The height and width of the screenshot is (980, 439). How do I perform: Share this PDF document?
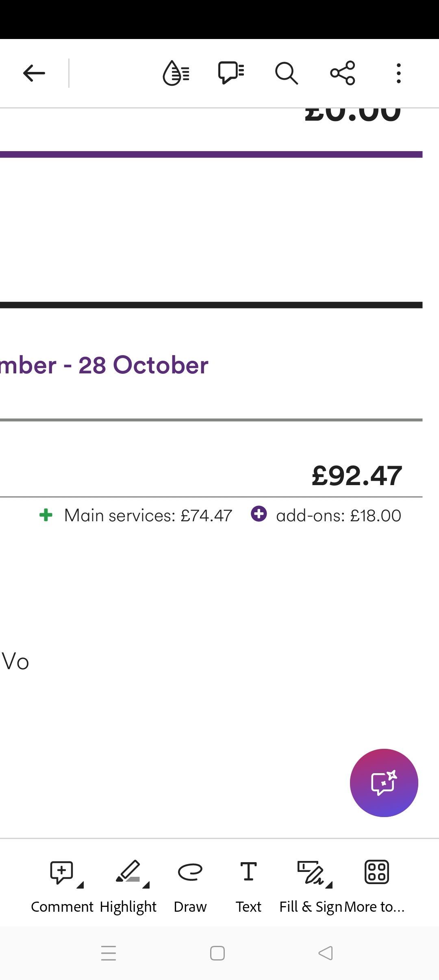tap(343, 73)
